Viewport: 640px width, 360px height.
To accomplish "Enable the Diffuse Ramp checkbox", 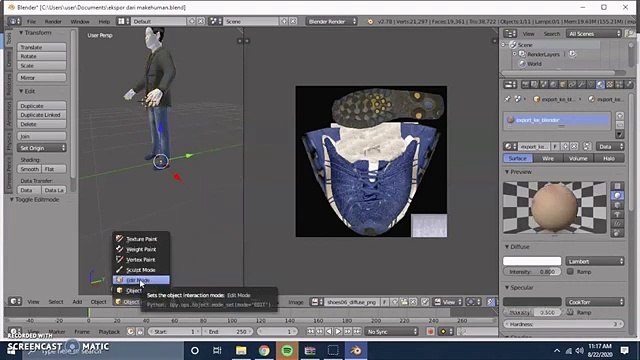I will 570,271.
